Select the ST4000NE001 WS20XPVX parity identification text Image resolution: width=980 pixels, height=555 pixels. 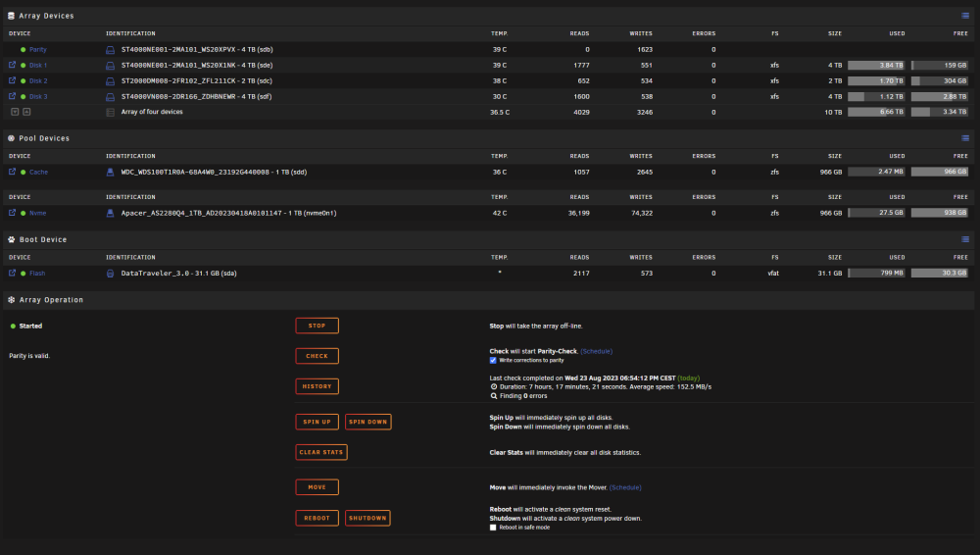197,49
